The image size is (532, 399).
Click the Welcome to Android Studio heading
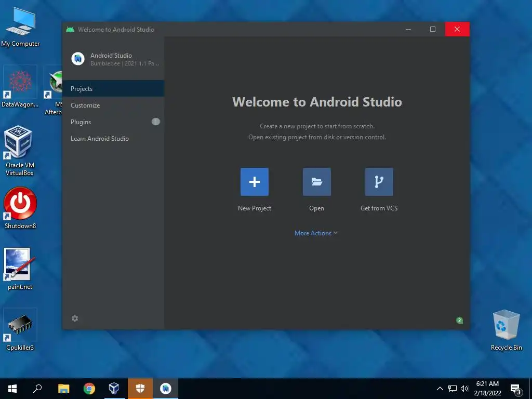point(317,102)
